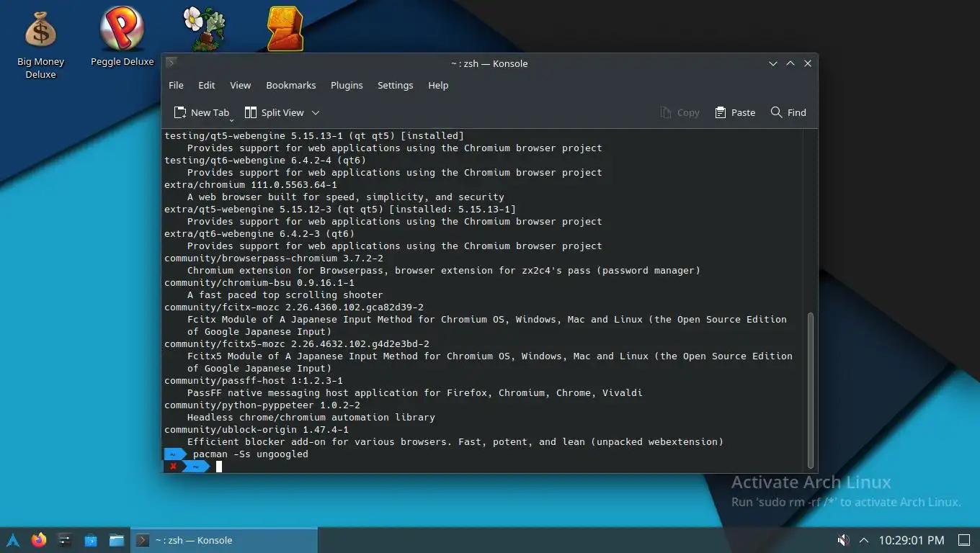This screenshot has width=980, height=553.
Task: Open the Edit menu
Action: pos(207,85)
